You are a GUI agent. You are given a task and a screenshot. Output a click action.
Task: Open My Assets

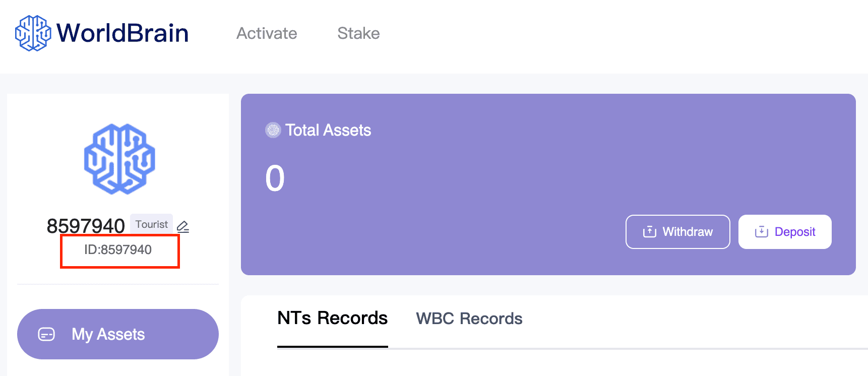118,334
